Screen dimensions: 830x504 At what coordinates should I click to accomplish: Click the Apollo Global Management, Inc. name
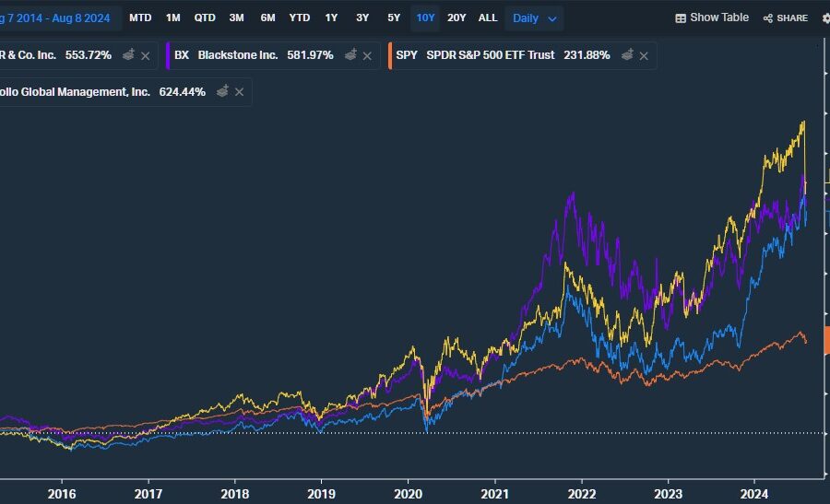[x=75, y=92]
